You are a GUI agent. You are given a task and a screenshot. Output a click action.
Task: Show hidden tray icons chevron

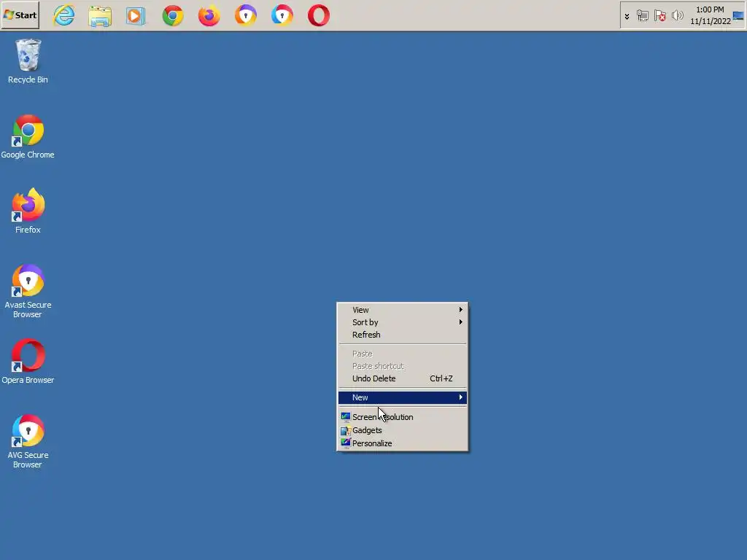click(x=627, y=16)
